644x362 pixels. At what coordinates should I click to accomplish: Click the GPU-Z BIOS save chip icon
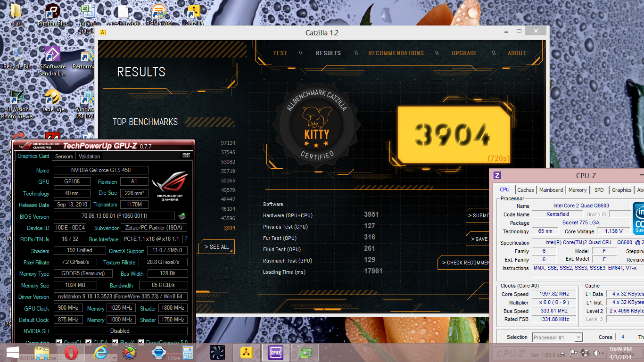[182, 216]
